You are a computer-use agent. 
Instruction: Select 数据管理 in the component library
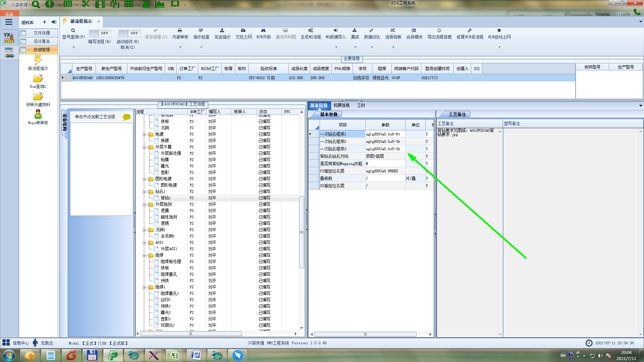(x=42, y=50)
